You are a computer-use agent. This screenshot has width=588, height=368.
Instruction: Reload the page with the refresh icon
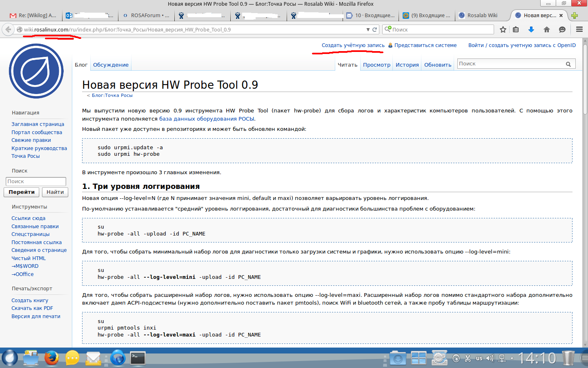[374, 29]
